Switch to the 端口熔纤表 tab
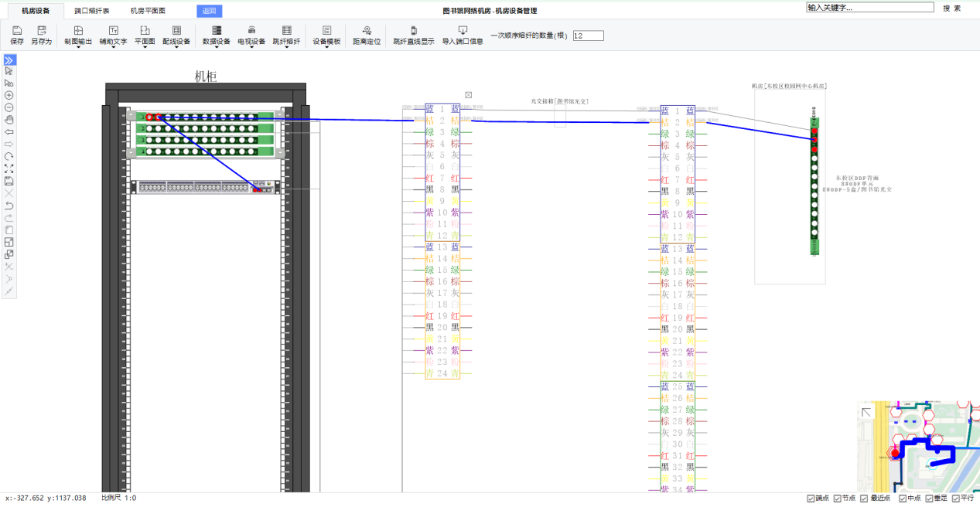980x507 pixels. tap(91, 11)
